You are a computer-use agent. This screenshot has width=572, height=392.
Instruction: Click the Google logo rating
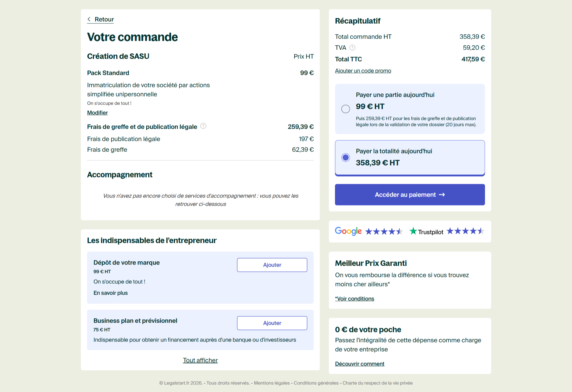point(348,231)
